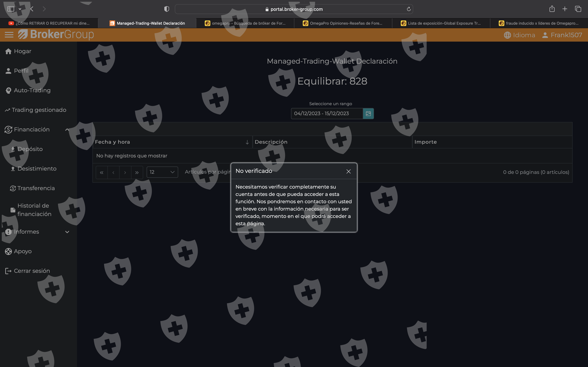The height and width of the screenshot is (367, 588).
Task: Expand the Informes sidebar section
Action: [67, 232]
